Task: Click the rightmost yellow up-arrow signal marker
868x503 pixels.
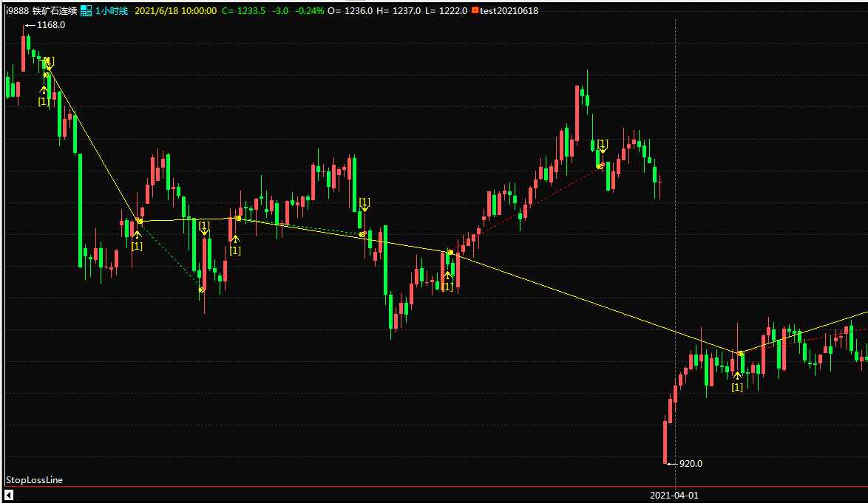Action: pos(737,376)
